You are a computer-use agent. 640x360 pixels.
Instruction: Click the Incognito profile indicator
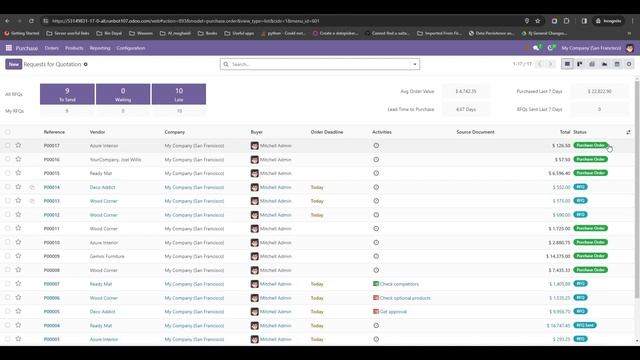(608, 21)
